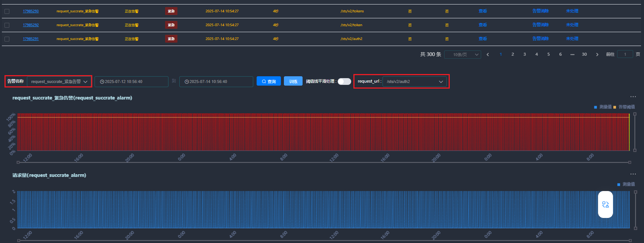Click the 查询 search button
This screenshot has height=243, width=644.
point(269,81)
